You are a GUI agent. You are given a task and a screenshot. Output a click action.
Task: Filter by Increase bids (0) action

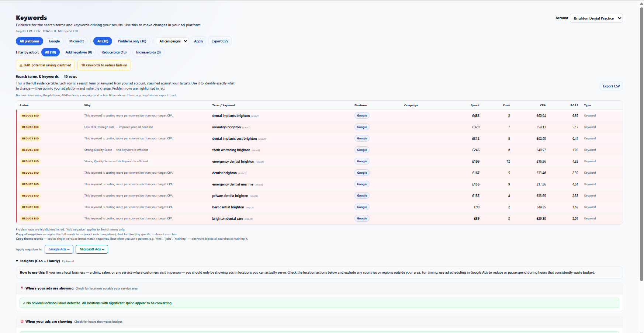pyautogui.click(x=148, y=52)
